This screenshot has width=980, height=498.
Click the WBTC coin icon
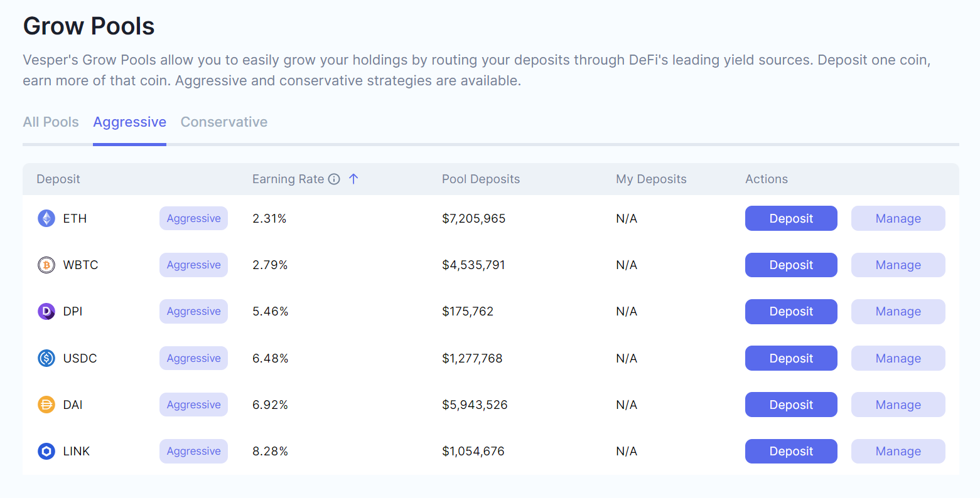tap(46, 265)
